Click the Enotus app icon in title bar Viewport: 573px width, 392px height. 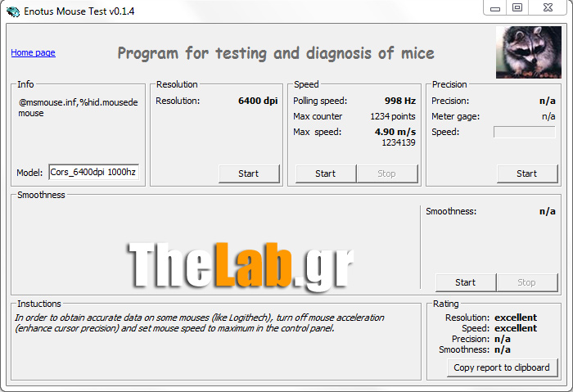[x=12, y=10]
